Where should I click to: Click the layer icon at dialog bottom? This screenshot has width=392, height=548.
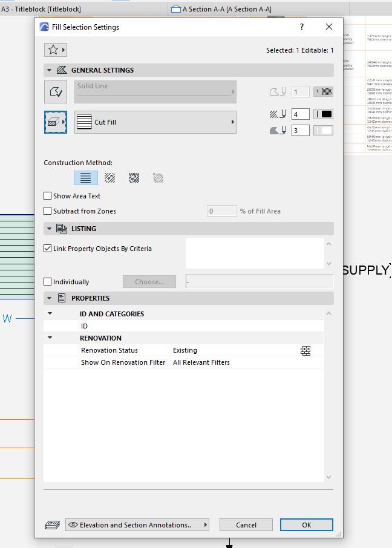coord(52,525)
